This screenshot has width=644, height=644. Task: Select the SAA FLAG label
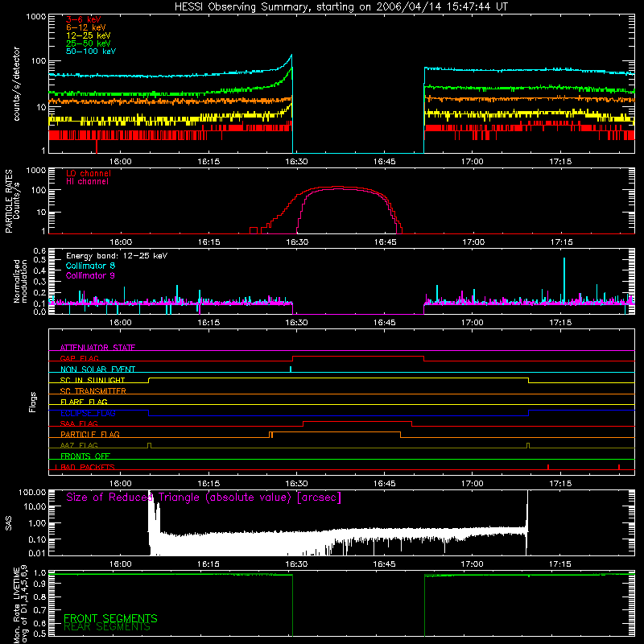coord(79,423)
